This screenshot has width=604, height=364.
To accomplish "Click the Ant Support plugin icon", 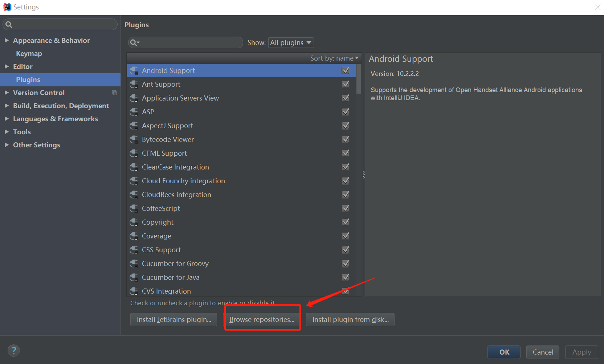I will click(x=134, y=84).
